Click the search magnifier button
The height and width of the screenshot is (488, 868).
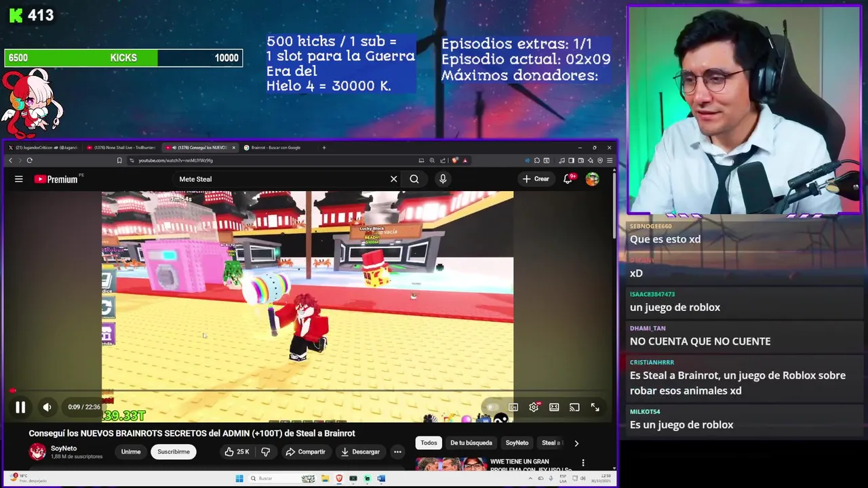pos(414,179)
